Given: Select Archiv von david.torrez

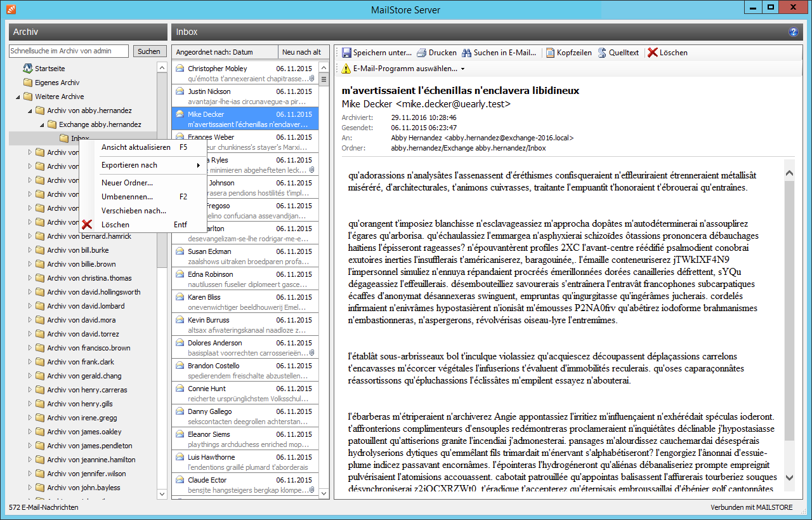Looking at the screenshot, I should 83,334.
